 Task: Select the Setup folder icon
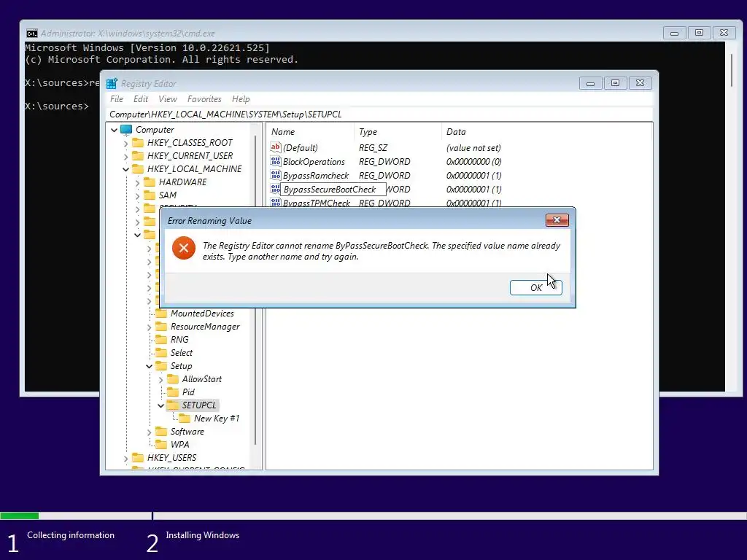161,366
